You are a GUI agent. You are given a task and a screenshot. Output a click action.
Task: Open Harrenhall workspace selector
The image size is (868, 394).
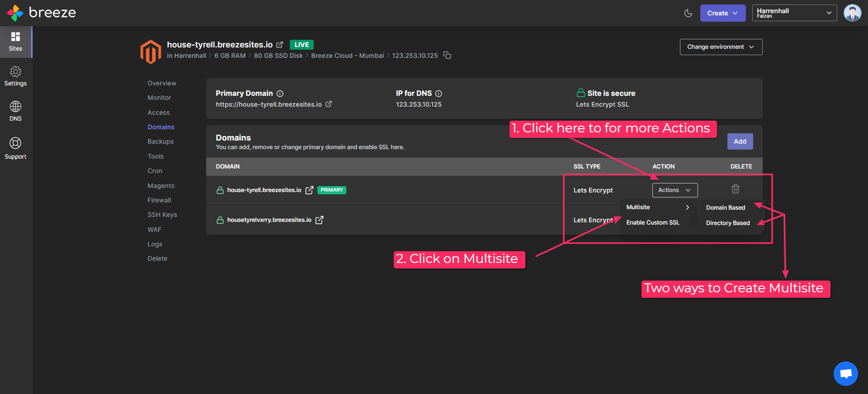(x=794, y=13)
